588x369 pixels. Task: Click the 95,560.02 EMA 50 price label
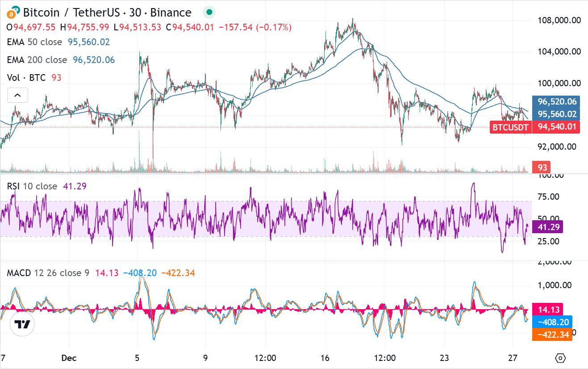pos(557,114)
